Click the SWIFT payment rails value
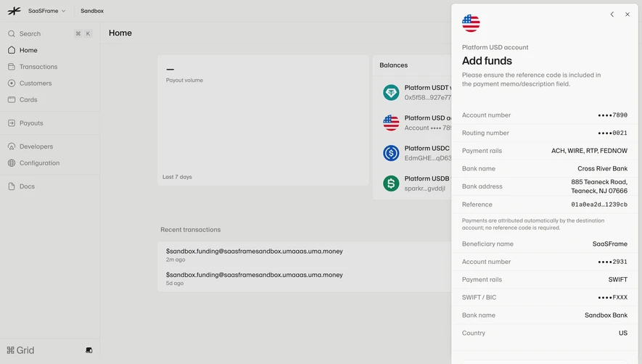Viewport: 642px width, 364px height. 618,280
